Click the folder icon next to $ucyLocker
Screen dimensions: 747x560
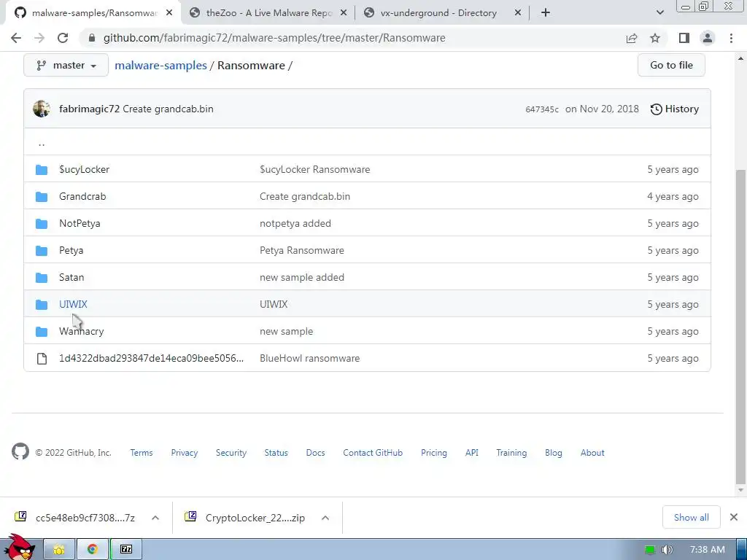[x=42, y=169]
